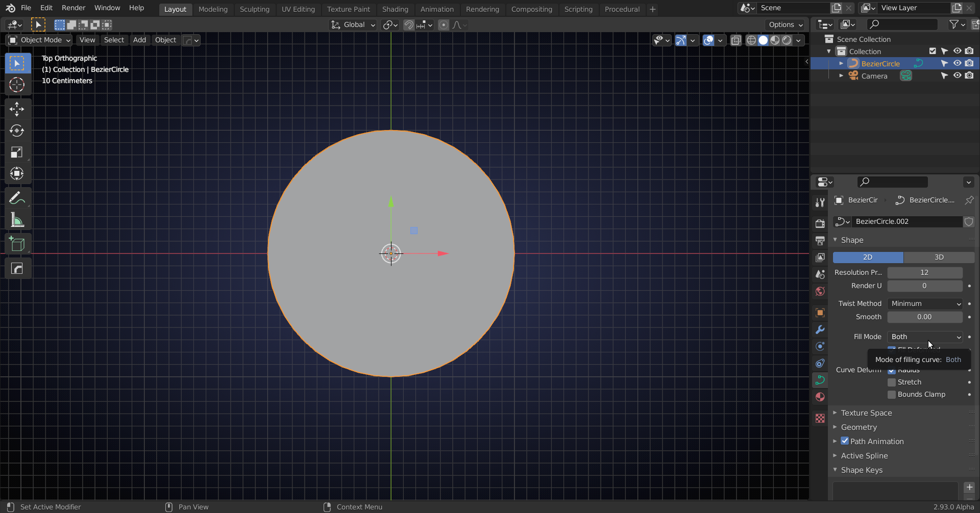Viewport: 980px width, 513px height.
Task: Activate the Move tool
Action: point(17,109)
